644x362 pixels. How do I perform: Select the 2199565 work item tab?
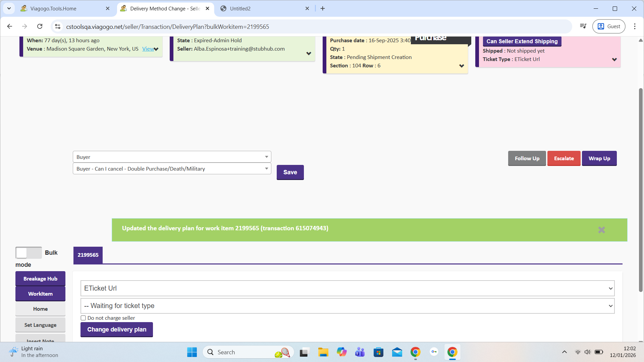click(x=88, y=255)
